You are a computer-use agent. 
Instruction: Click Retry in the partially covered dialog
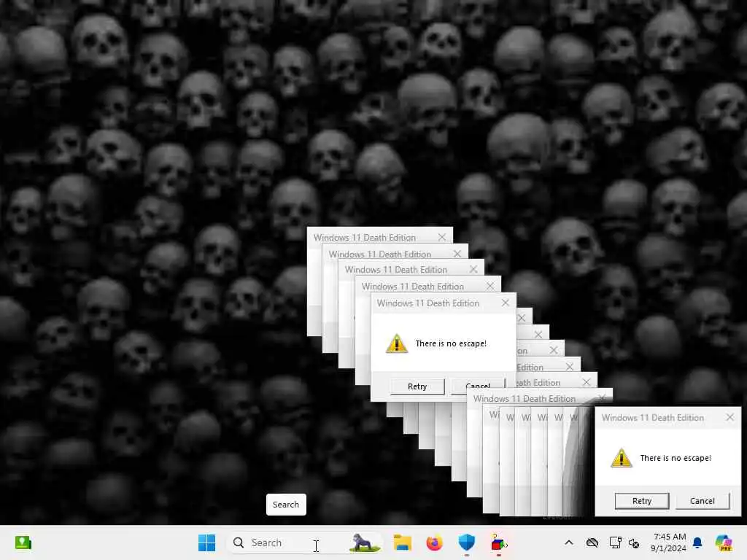[x=417, y=386]
